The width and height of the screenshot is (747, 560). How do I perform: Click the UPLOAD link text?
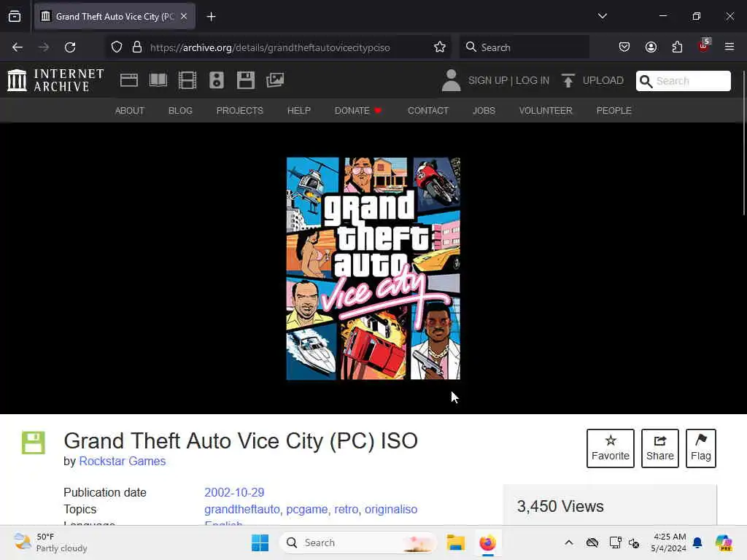[603, 80]
